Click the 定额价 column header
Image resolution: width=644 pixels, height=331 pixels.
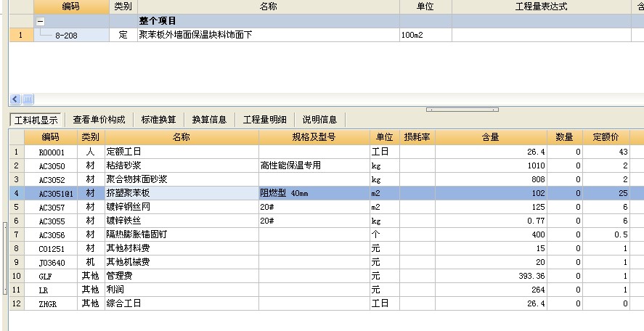pos(606,137)
